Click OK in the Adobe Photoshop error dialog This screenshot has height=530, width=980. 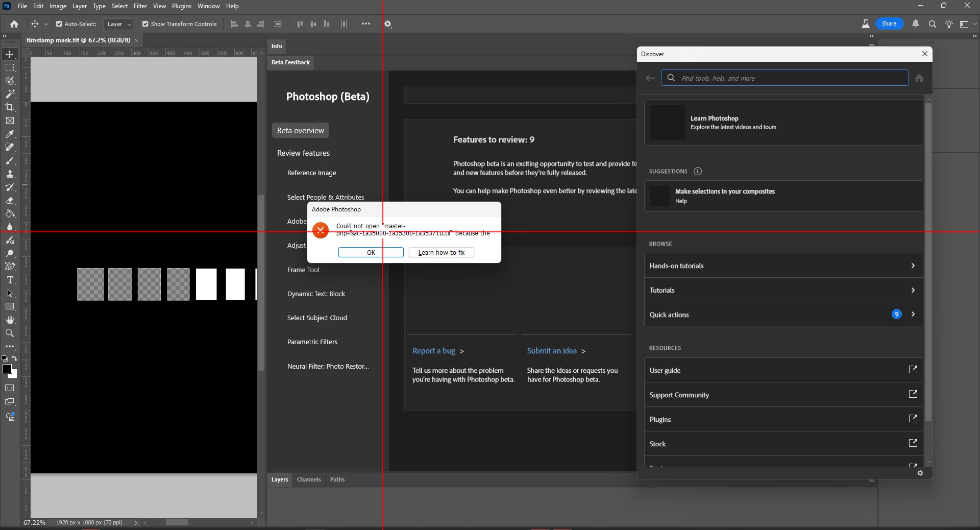[x=371, y=252]
